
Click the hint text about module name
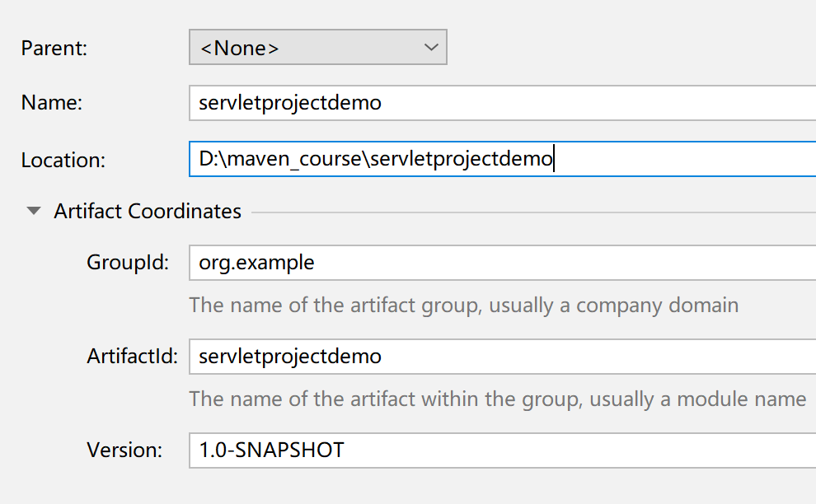click(497, 399)
